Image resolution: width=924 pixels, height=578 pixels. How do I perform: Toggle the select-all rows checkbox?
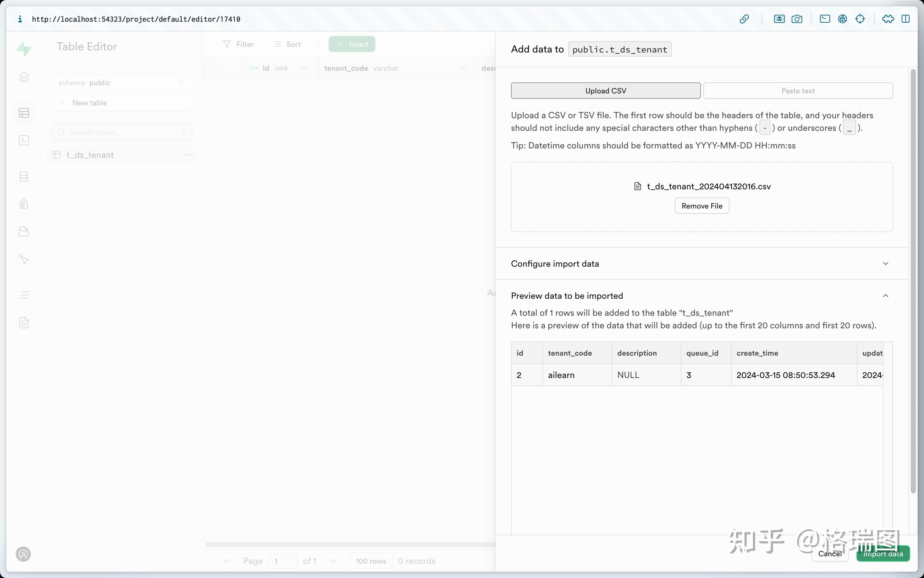pos(213,68)
